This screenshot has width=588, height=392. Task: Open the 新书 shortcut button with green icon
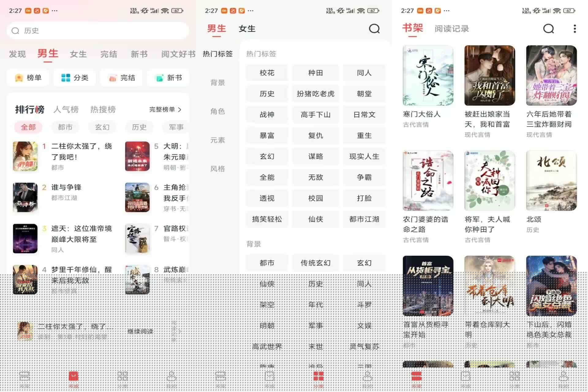point(168,78)
